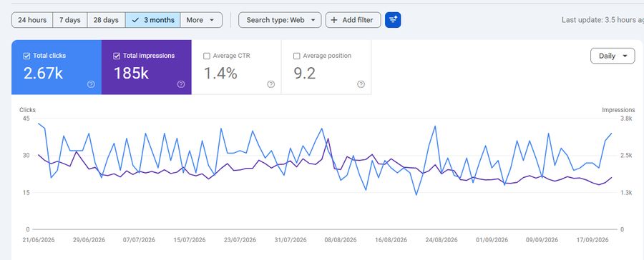Select the 24 hours date range
The image size is (644, 260).
[x=32, y=20]
